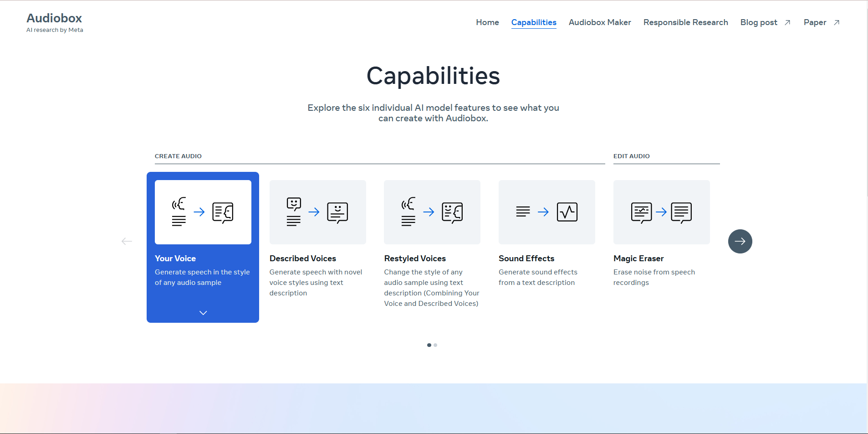Click the CREATE AUDIO section label
The width and height of the screenshot is (868, 434).
(178, 156)
